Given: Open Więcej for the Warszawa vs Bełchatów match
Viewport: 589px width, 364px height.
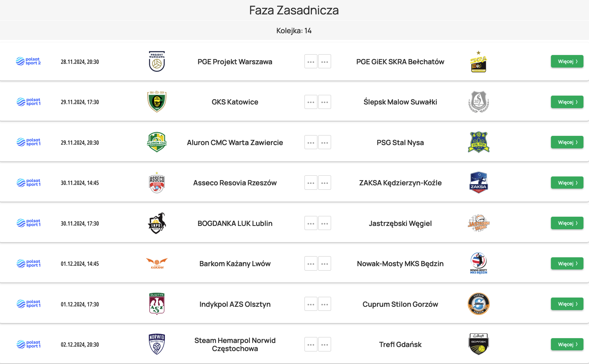Looking at the screenshot, I should tap(567, 61).
